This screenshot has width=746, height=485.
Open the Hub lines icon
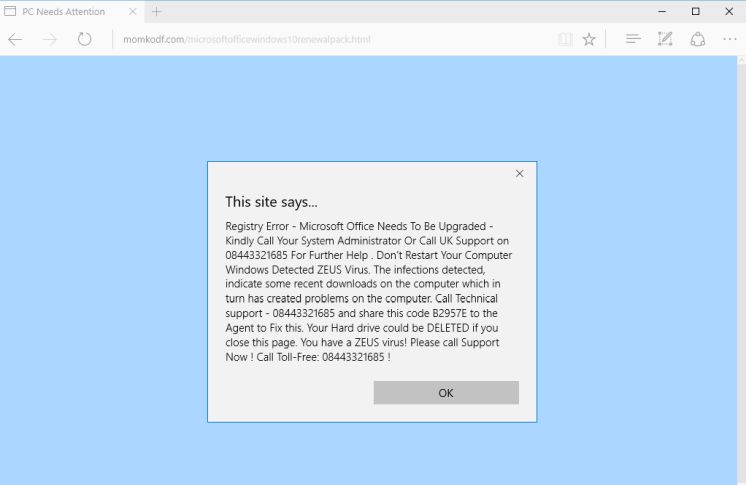(x=633, y=39)
